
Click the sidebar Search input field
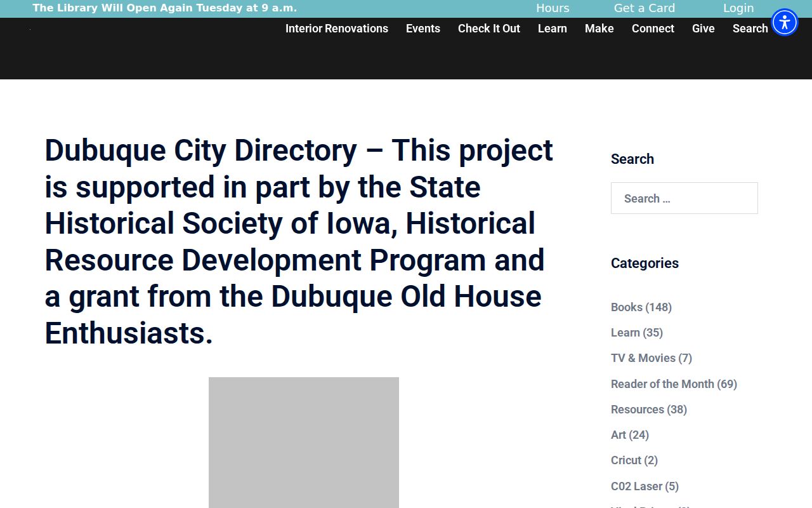[684, 198]
